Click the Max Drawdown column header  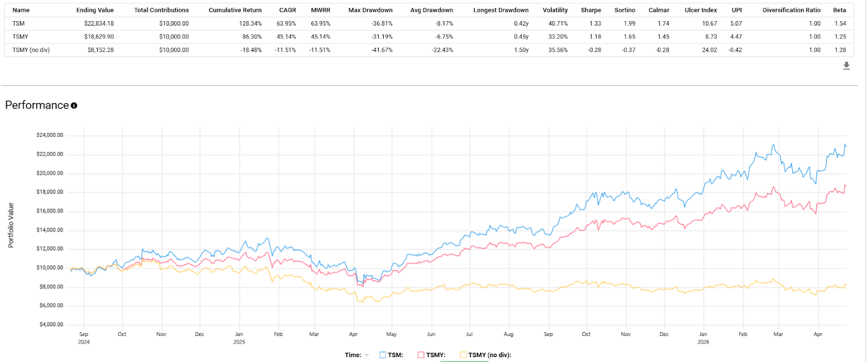pyautogui.click(x=371, y=10)
